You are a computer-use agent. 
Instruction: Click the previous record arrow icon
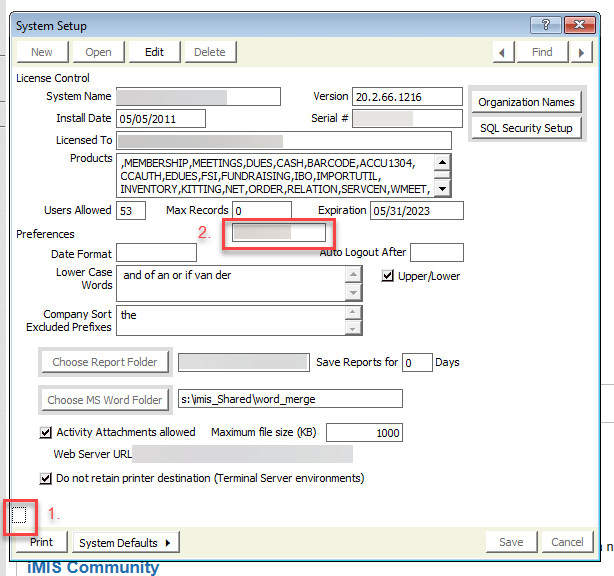click(x=504, y=52)
